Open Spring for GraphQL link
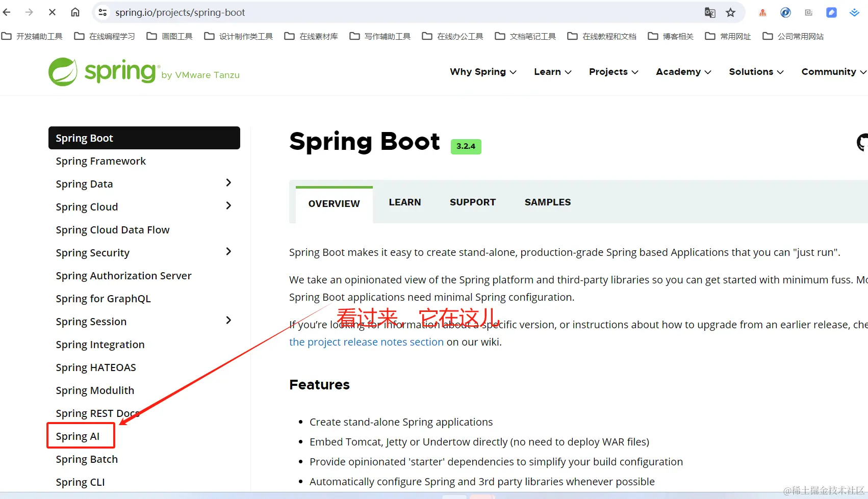The width and height of the screenshot is (868, 499). [104, 299]
